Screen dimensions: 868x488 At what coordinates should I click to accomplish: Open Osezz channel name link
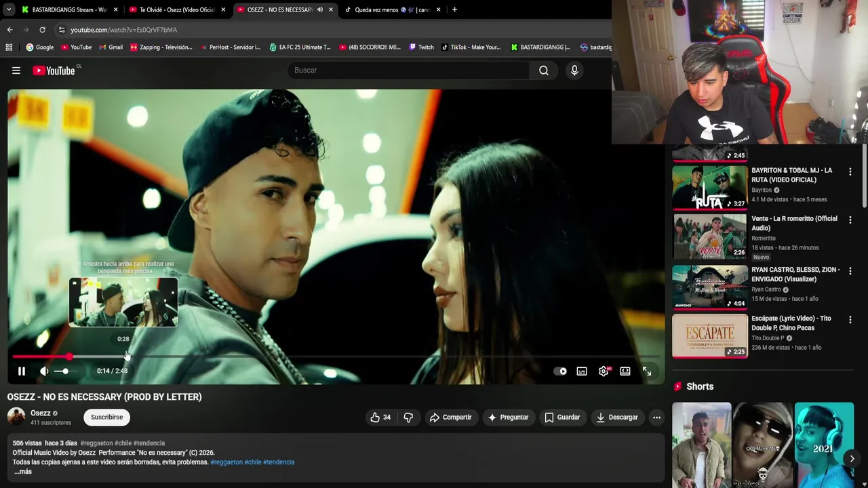[x=41, y=413]
